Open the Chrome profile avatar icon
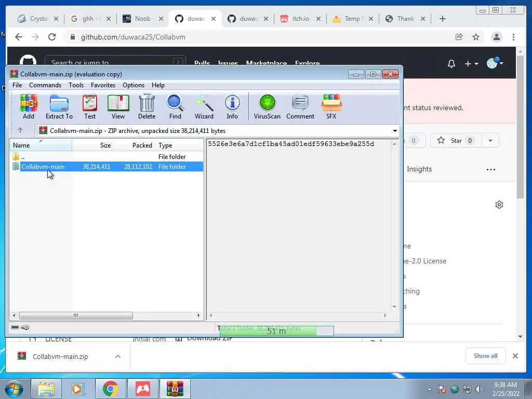Viewport: 532px width, 399px height. pyautogui.click(x=496, y=37)
